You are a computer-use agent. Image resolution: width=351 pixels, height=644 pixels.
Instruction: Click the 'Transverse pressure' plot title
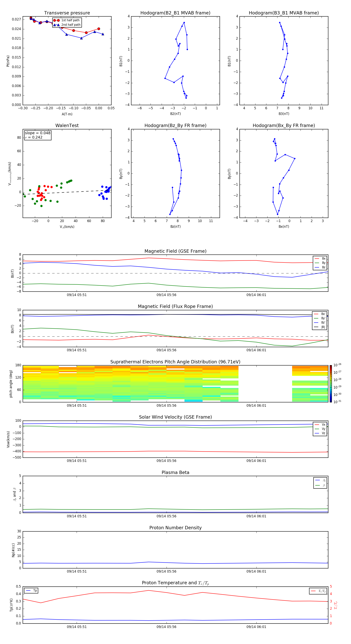[x=67, y=13]
